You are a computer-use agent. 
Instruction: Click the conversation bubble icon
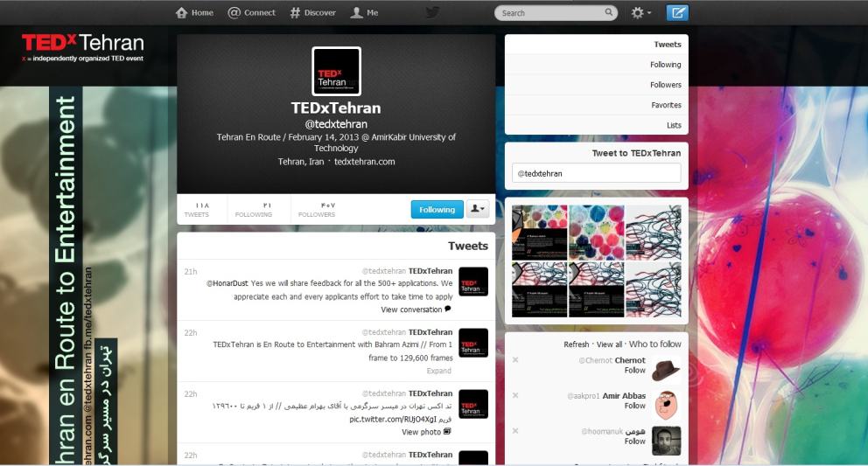point(448,310)
